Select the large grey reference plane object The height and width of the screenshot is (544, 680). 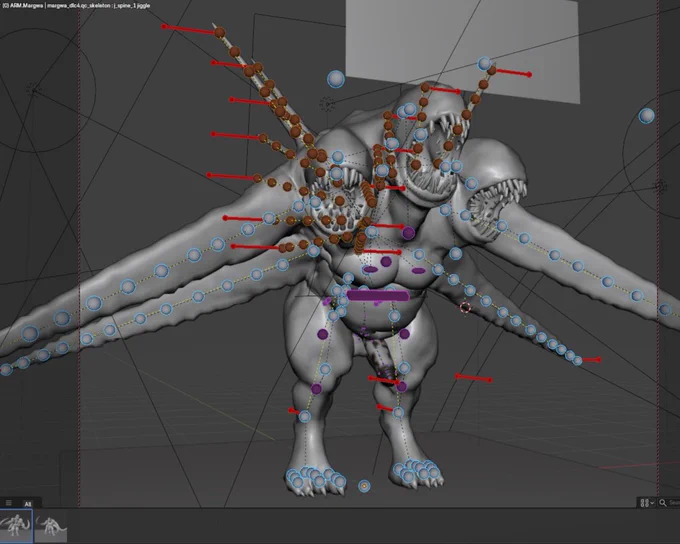(x=462, y=49)
